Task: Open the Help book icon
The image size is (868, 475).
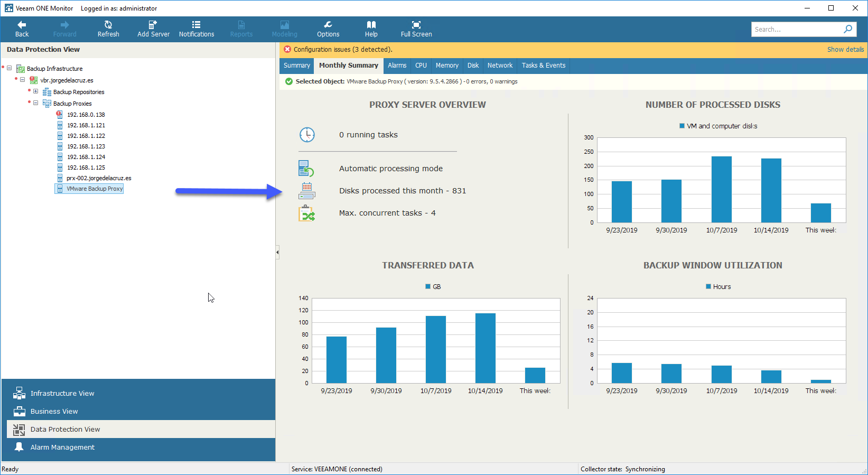Action: (x=371, y=25)
